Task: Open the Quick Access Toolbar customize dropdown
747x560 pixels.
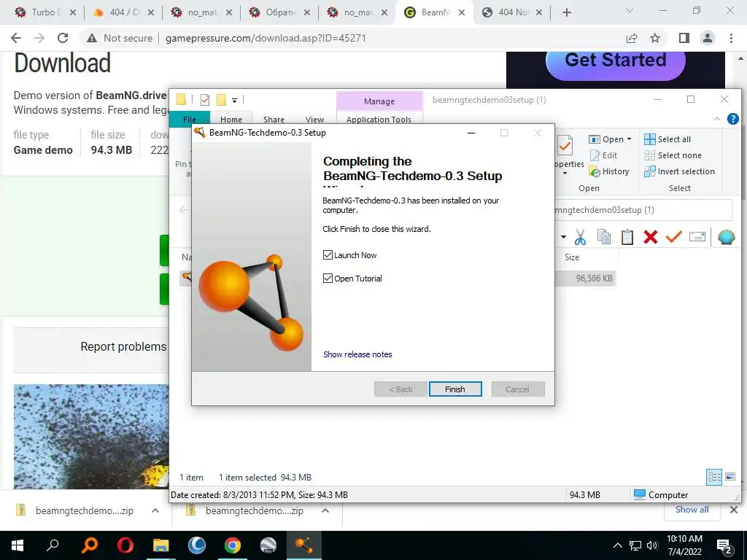Action: click(x=234, y=100)
